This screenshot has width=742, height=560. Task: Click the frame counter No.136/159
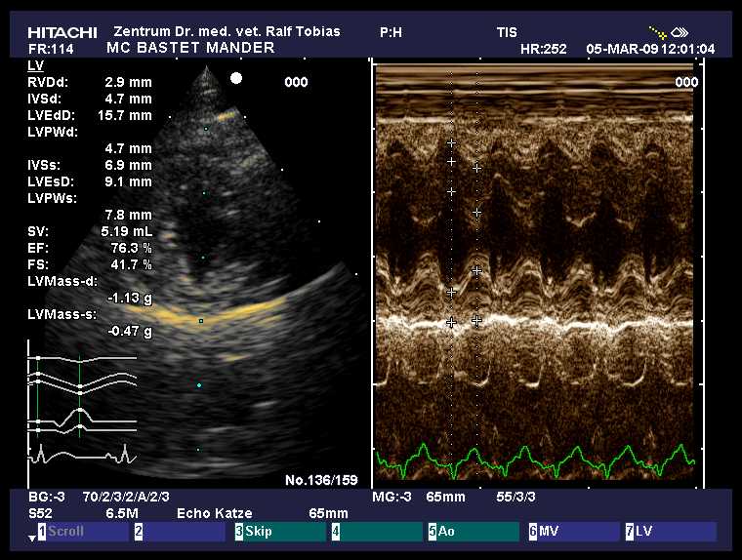coord(319,480)
